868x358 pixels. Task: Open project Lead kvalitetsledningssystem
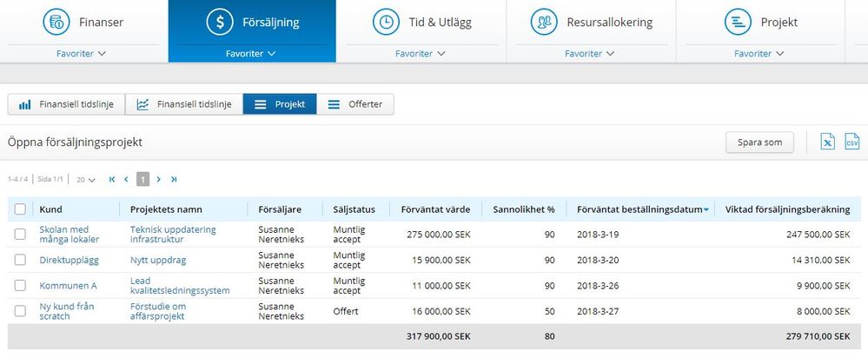(179, 286)
